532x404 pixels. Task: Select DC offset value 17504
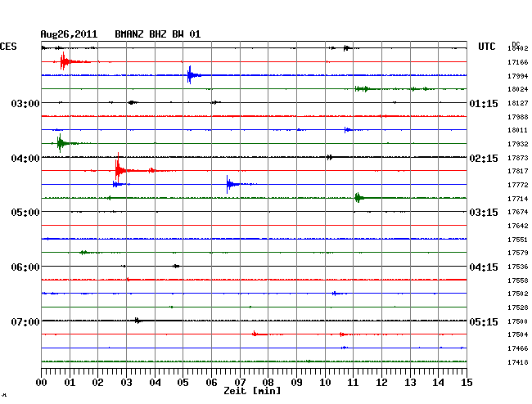click(518, 334)
